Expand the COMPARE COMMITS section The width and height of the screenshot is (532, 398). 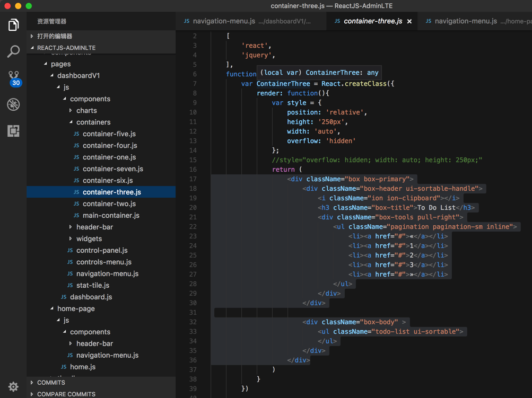66,394
